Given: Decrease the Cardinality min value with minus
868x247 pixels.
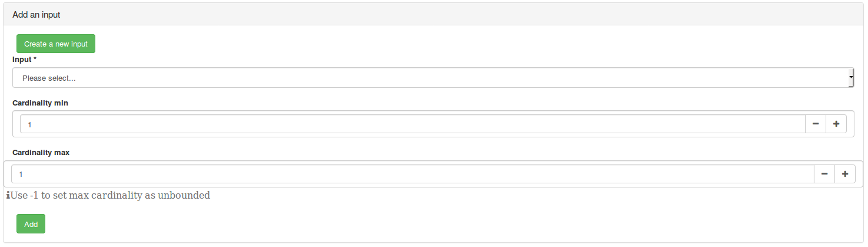Looking at the screenshot, I should (x=815, y=124).
